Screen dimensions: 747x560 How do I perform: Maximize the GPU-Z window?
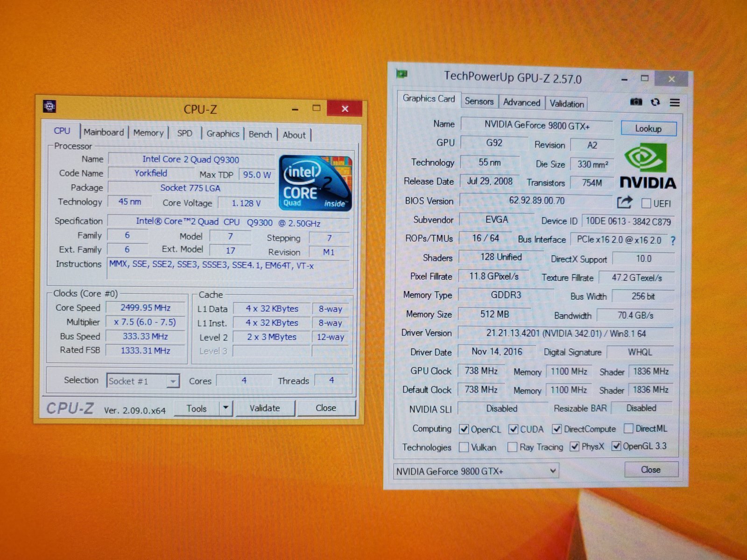pos(645,78)
